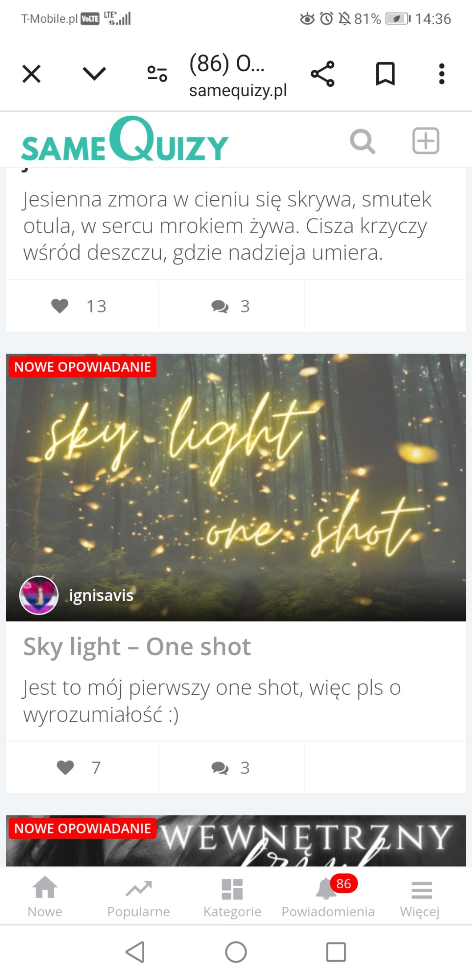Open the sky light forest cover image
Screen dimensions: 472x980
[236, 487]
